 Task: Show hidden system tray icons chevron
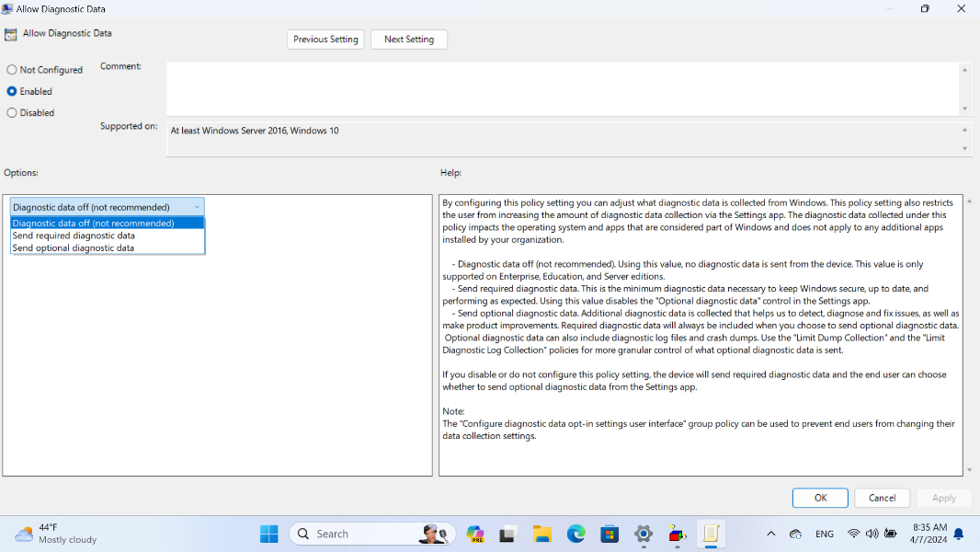click(x=770, y=534)
